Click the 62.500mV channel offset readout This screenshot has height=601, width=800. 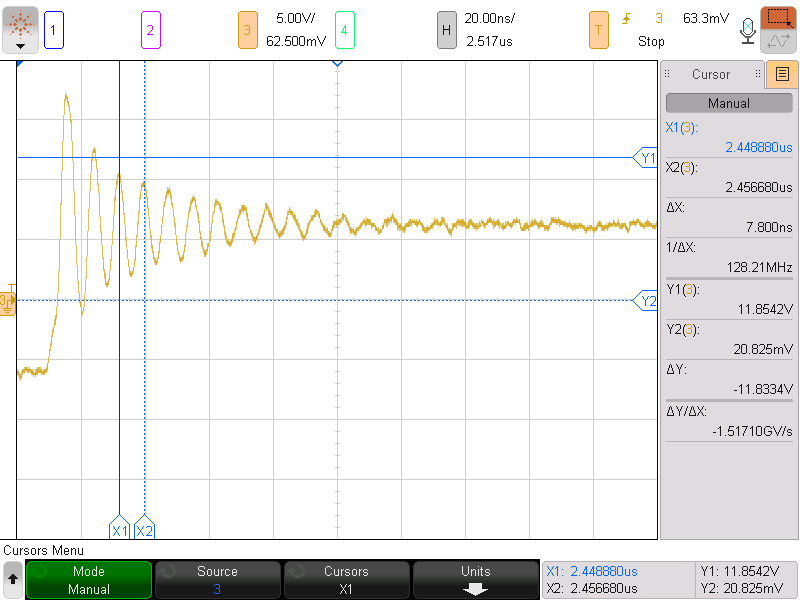(296, 41)
